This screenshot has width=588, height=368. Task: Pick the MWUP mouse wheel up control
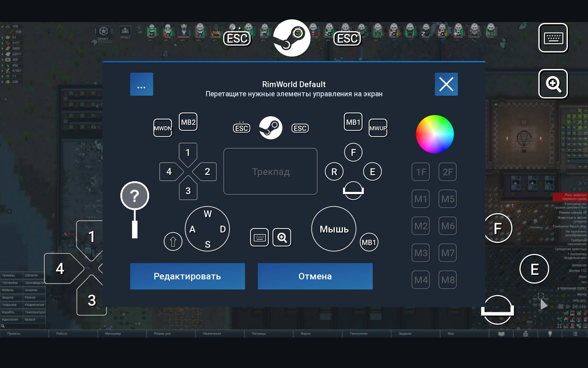tap(378, 128)
